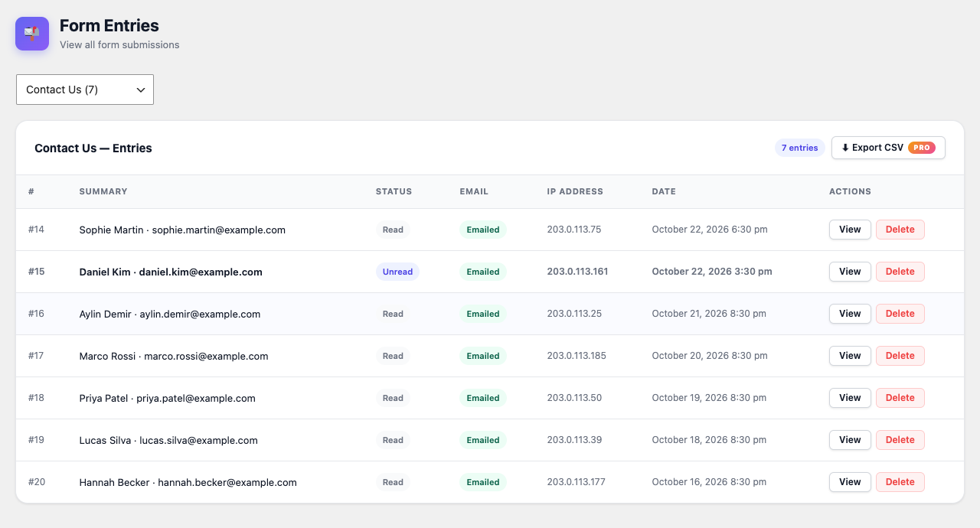The width and height of the screenshot is (980, 528).
Task: View entry #15 from Daniel Kim
Action: click(x=850, y=272)
